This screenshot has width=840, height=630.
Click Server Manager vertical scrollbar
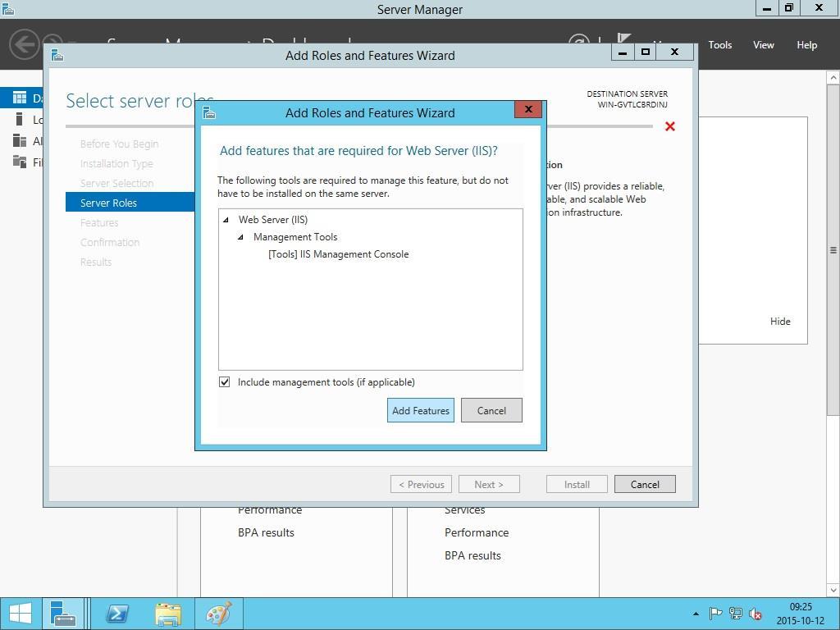[x=833, y=249]
